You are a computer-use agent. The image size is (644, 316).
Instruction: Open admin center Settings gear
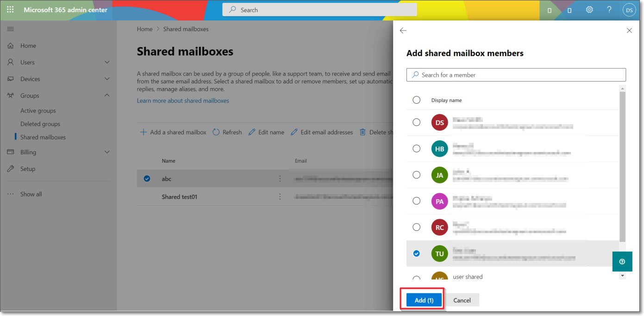(x=589, y=9)
